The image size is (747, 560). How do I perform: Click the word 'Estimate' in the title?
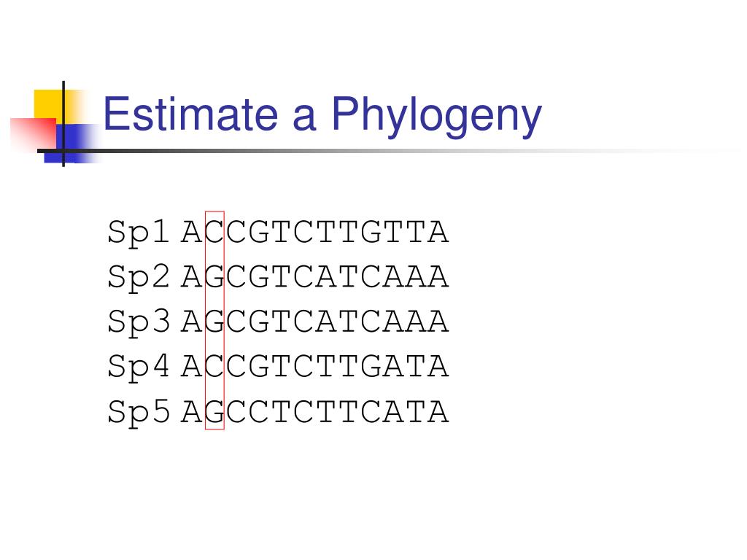pyautogui.click(x=190, y=114)
